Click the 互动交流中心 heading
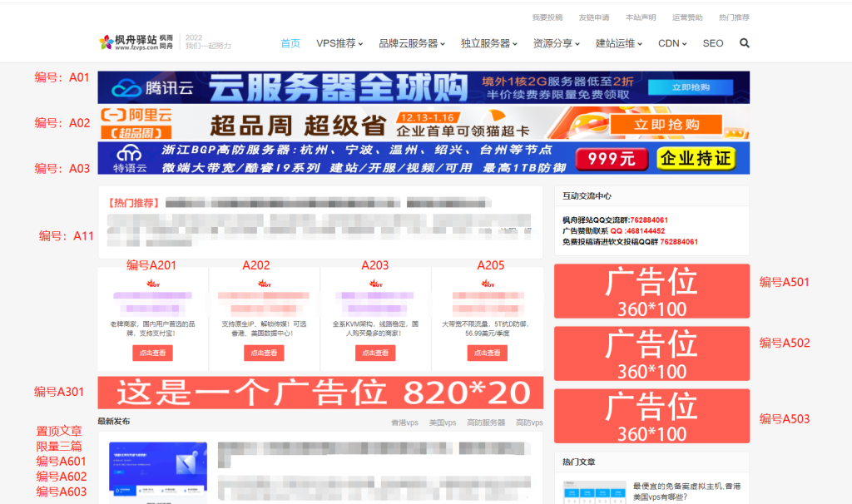The height and width of the screenshot is (504, 852). click(587, 196)
